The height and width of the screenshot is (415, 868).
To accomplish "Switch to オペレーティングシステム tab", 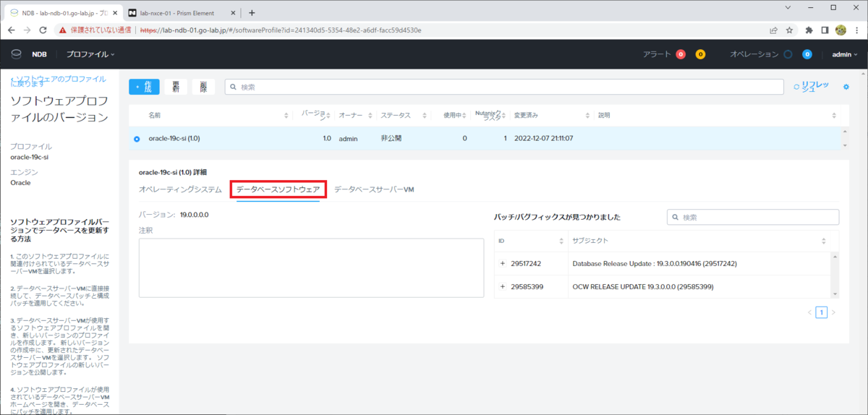I will coord(180,189).
